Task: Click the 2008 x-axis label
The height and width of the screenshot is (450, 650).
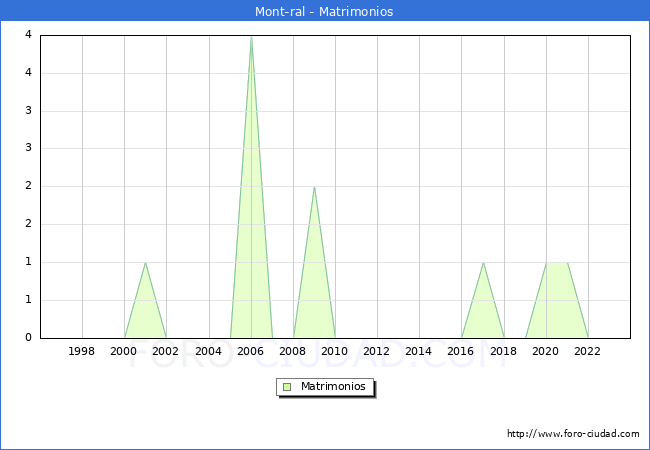Action: [293, 351]
